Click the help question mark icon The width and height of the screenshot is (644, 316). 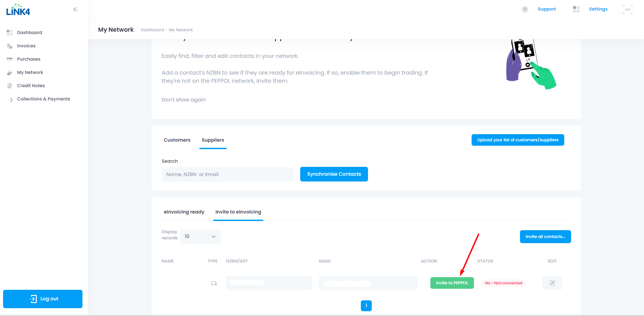(x=525, y=10)
